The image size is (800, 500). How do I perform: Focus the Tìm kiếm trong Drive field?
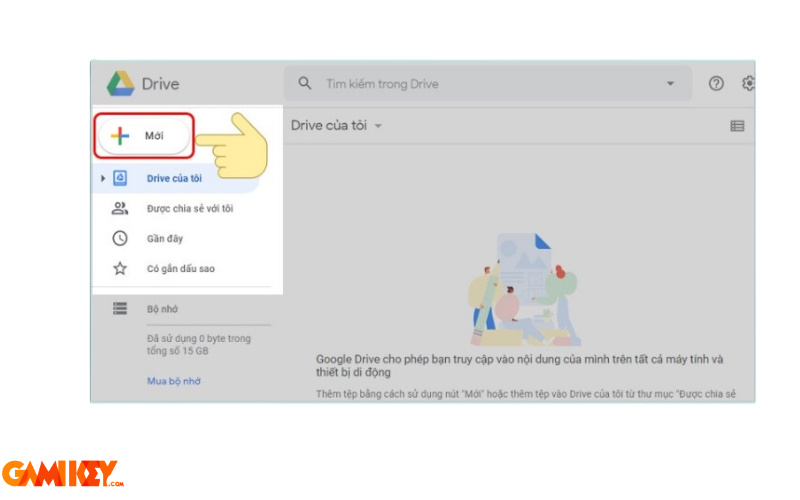(x=488, y=84)
